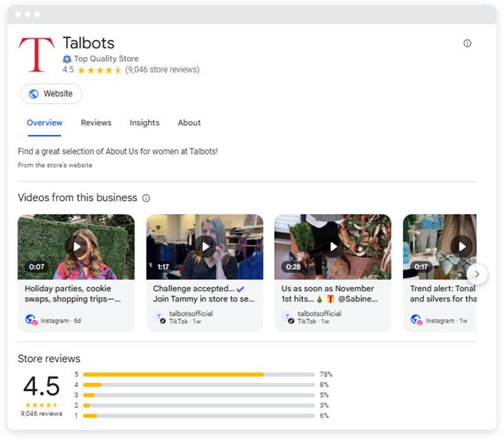Viewport: 504px width, 440px height.
Task: Click the 1-star review bar showing 6%
Action: 199,416
